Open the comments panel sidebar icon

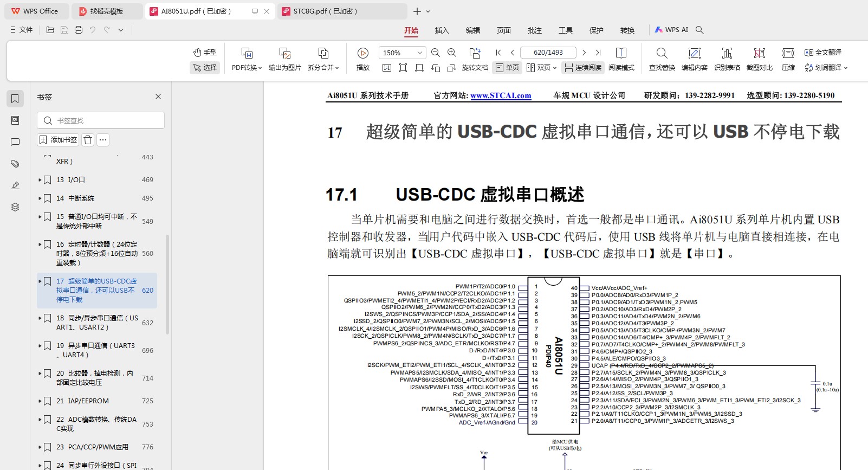(x=15, y=141)
